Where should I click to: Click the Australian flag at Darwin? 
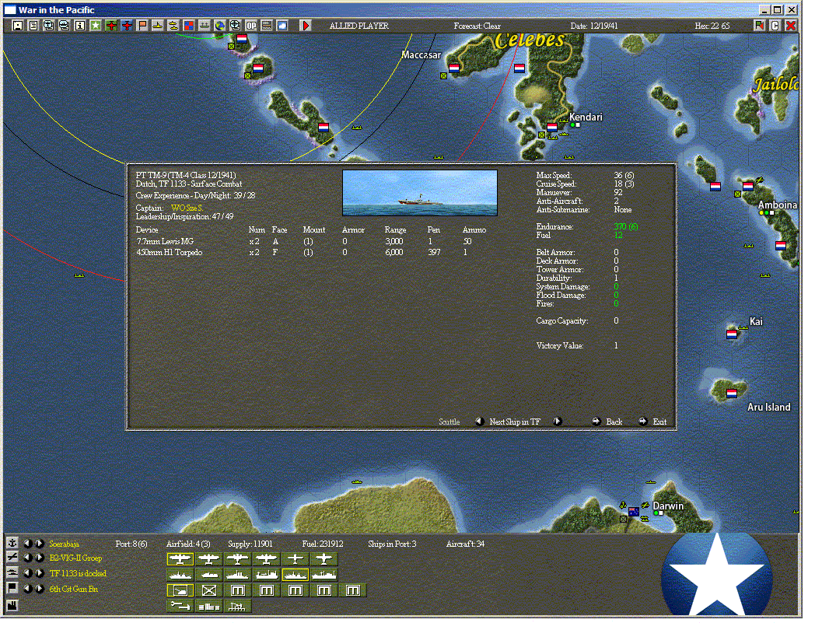tap(633, 512)
